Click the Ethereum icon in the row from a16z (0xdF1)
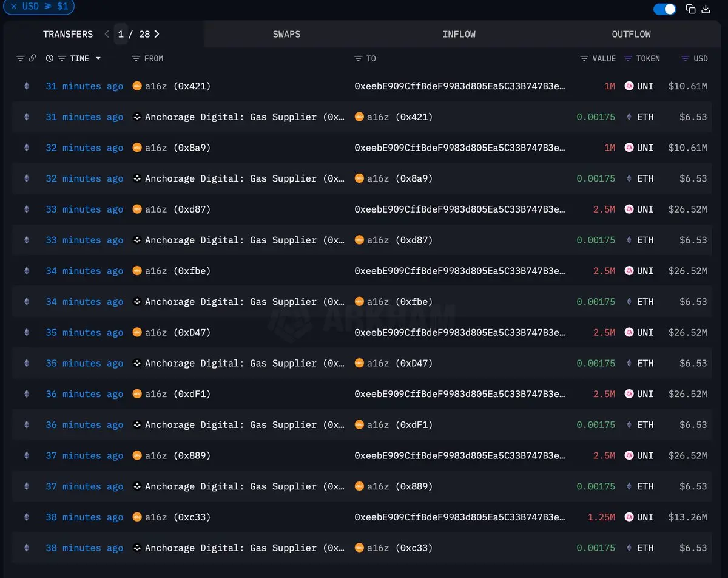Screen dimensions: 728x578 pyautogui.click(x=26, y=394)
